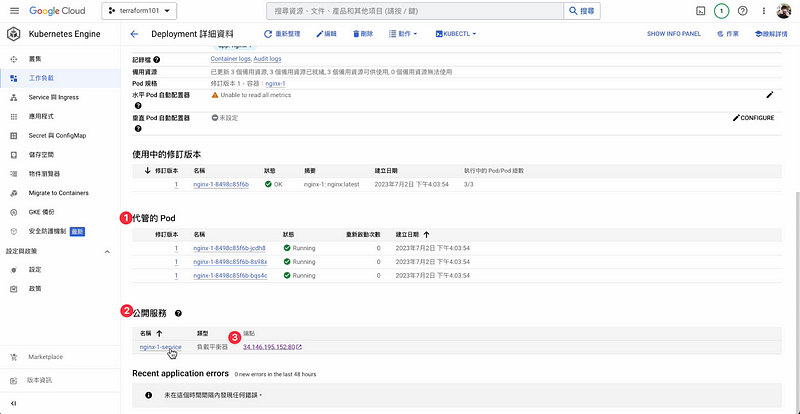Click the info icon in errors panel
The height and width of the screenshot is (414, 800).
tap(148, 395)
